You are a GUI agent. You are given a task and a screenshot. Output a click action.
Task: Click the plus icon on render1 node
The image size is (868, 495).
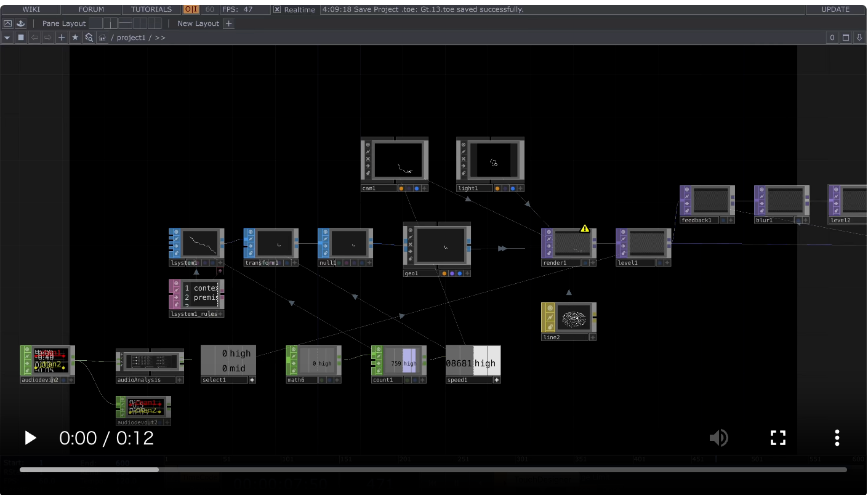(593, 263)
